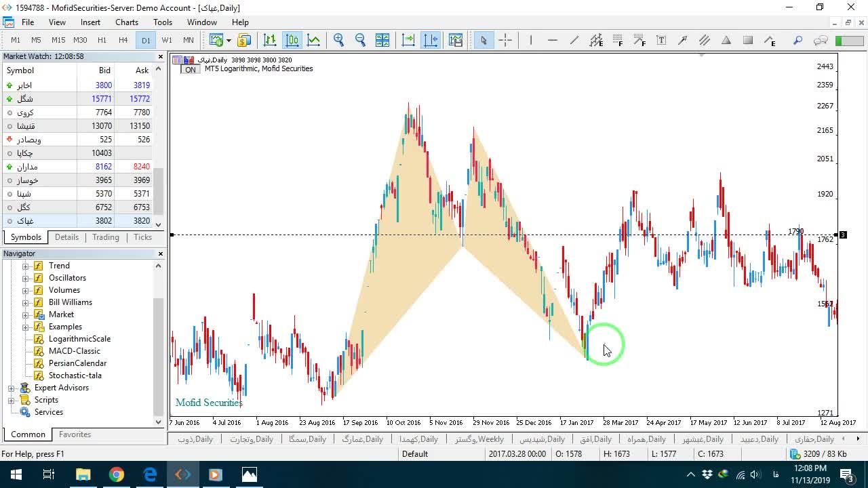Toggle the Chart Shift button

[x=431, y=41]
